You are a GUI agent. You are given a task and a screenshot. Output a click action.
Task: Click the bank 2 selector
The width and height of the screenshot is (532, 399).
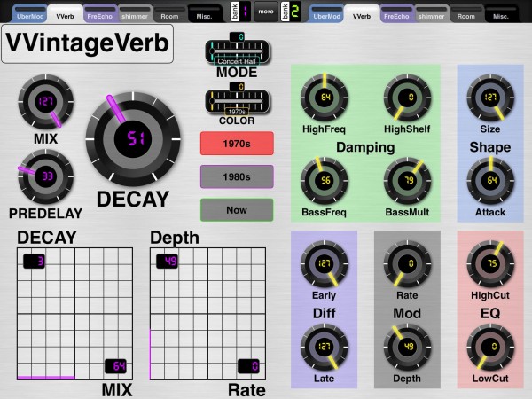[x=291, y=12]
